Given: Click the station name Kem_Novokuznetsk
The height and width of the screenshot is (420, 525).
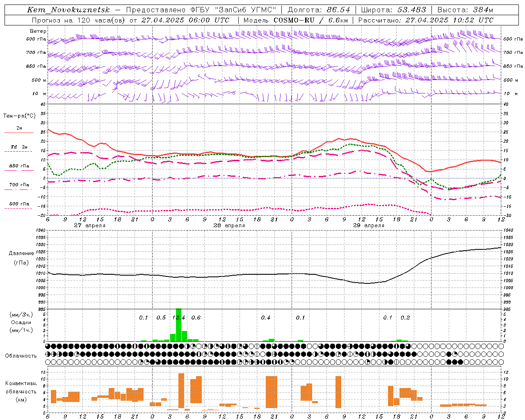Looking at the screenshot, I should click(68, 10).
